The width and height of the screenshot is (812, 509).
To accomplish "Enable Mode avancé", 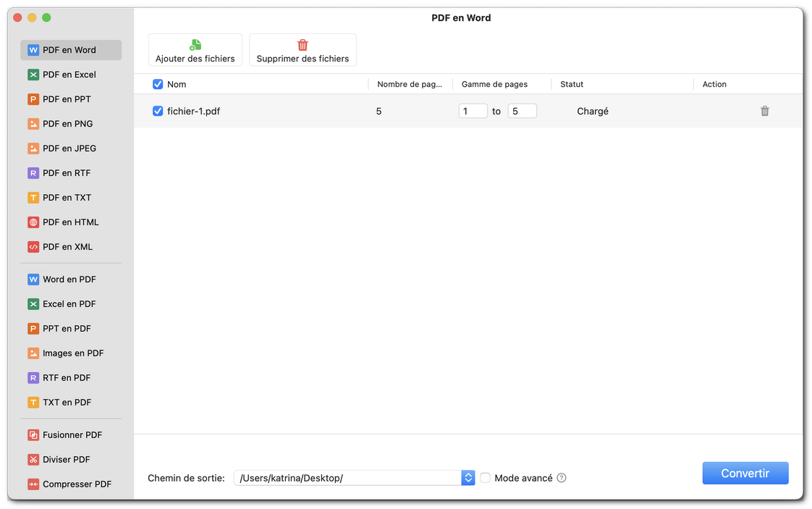I will point(485,478).
